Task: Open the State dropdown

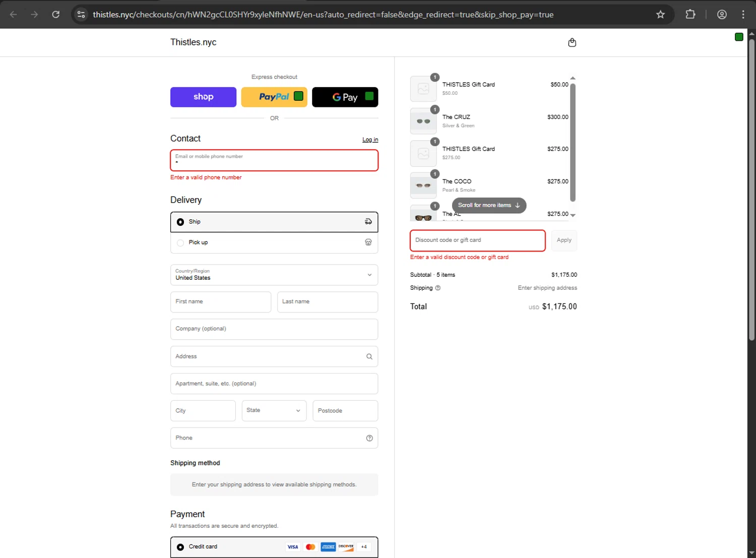Action: click(274, 411)
